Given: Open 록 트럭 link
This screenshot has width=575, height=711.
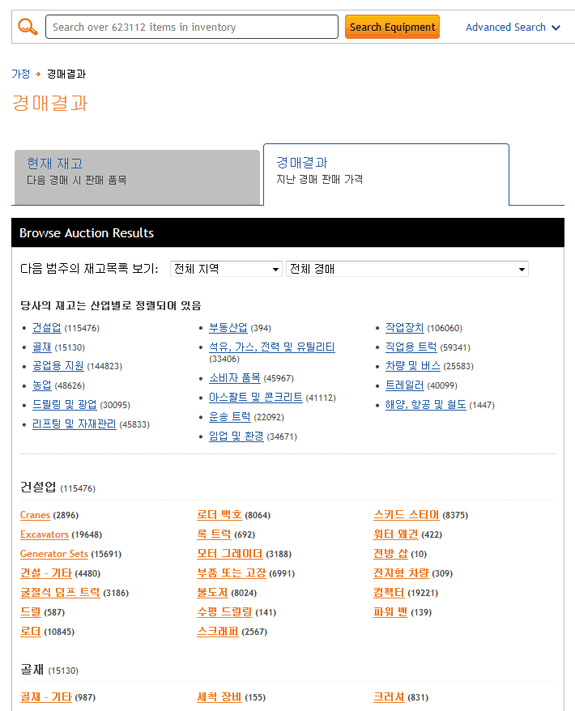Looking at the screenshot, I should point(214,535).
